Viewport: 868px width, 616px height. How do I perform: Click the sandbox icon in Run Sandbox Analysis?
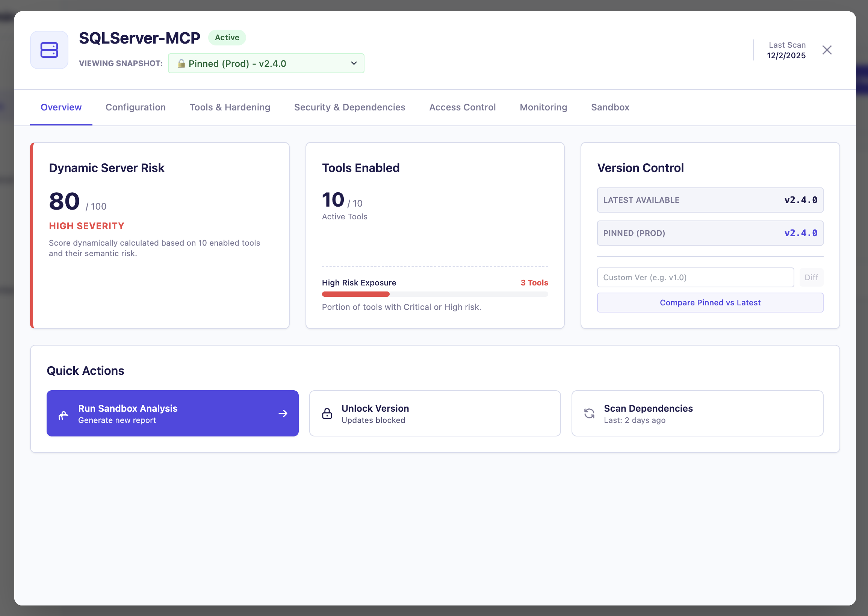tap(64, 415)
